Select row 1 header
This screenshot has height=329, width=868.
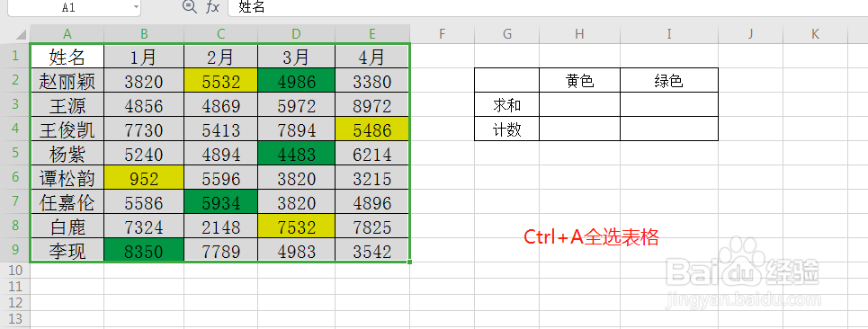[x=15, y=56]
